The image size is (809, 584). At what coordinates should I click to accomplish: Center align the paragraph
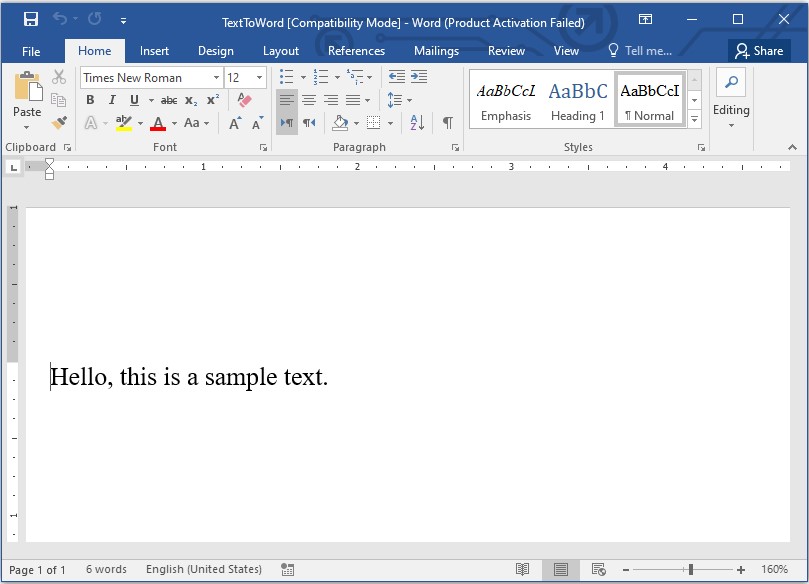tap(307, 100)
